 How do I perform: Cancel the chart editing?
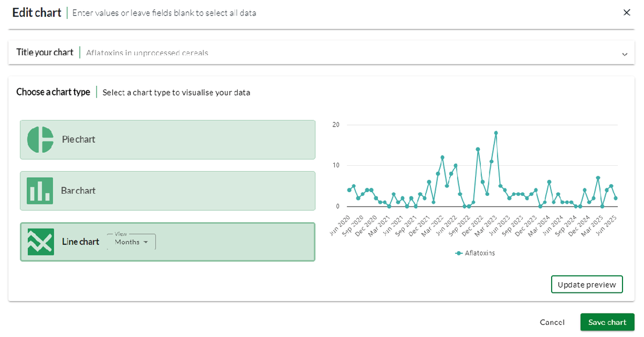(x=552, y=322)
